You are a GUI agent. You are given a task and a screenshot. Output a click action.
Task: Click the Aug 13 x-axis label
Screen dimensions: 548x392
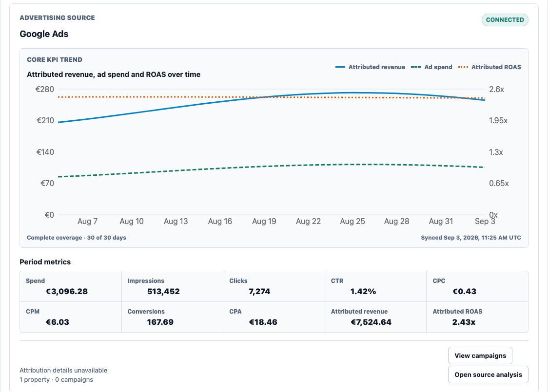pos(176,221)
